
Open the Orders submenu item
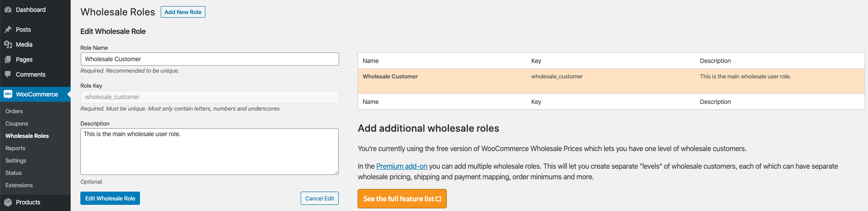pyautogui.click(x=14, y=111)
